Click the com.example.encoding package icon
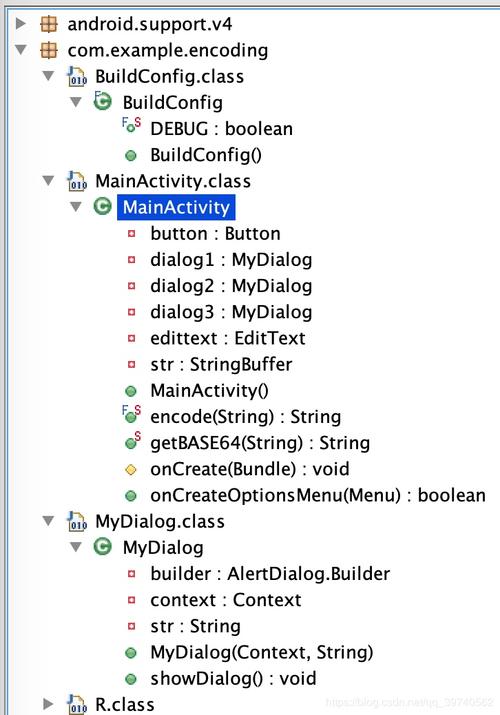This screenshot has height=715, width=500. pos(49,50)
